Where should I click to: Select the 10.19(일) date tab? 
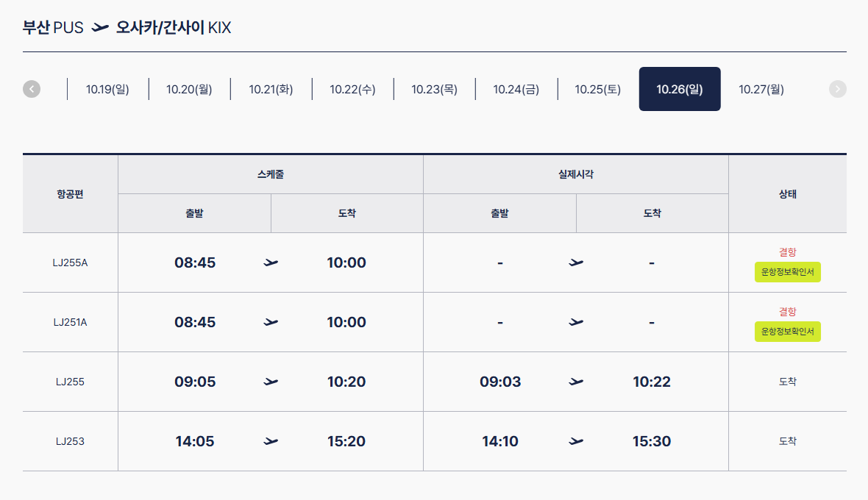coord(107,89)
